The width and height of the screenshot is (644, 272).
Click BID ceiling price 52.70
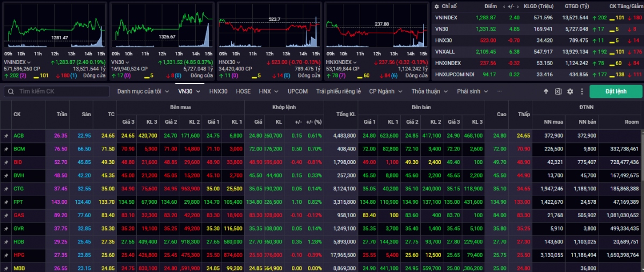point(61,162)
